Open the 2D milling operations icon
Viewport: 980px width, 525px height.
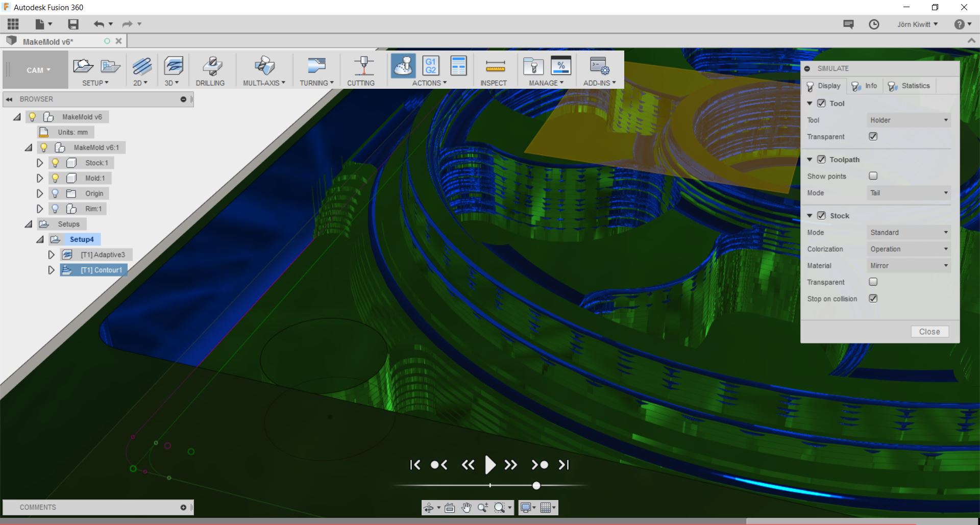(x=142, y=66)
